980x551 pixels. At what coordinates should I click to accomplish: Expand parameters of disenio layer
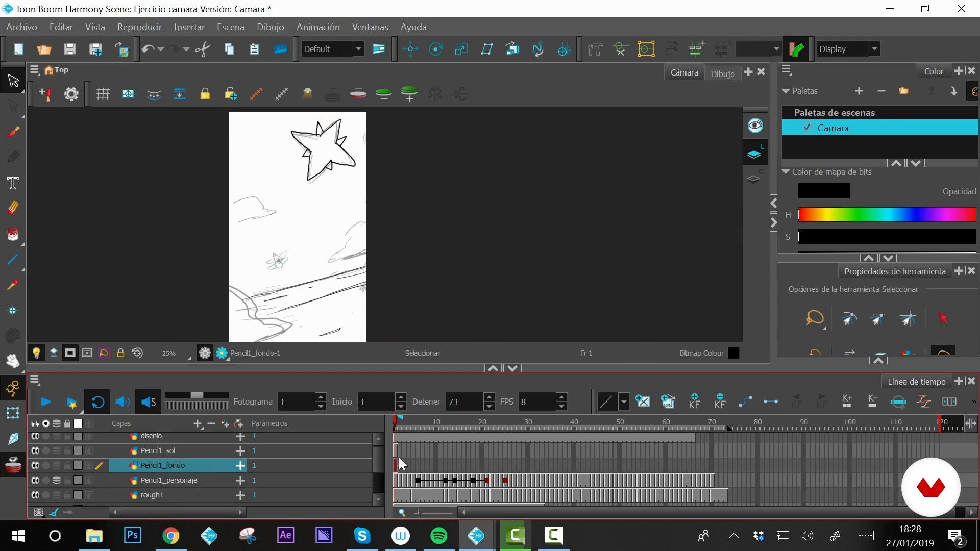pyautogui.click(x=240, y=437)
